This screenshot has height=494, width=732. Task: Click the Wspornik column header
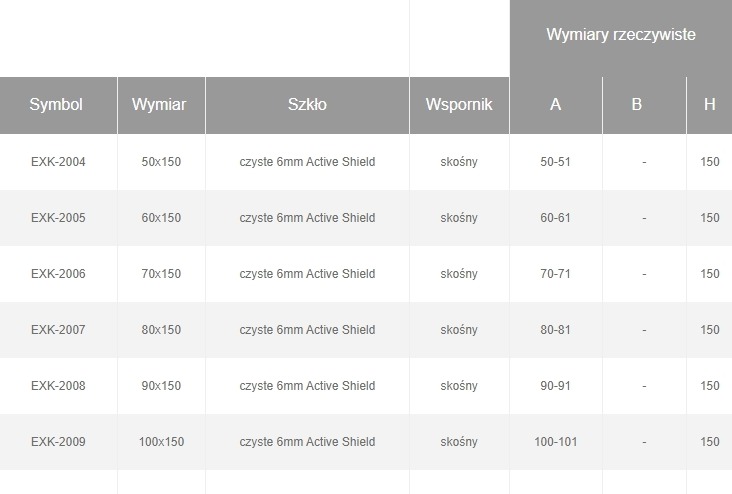(x=459, y=104)
